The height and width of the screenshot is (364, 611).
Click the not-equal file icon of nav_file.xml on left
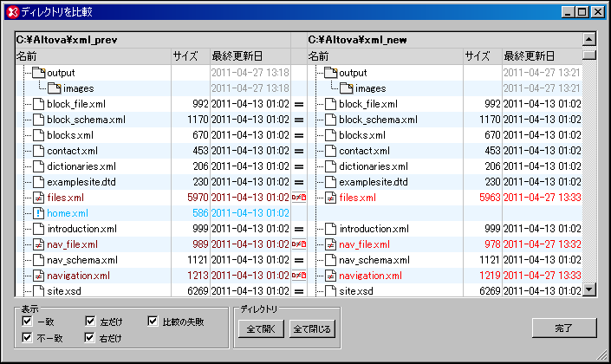(39, 244)
